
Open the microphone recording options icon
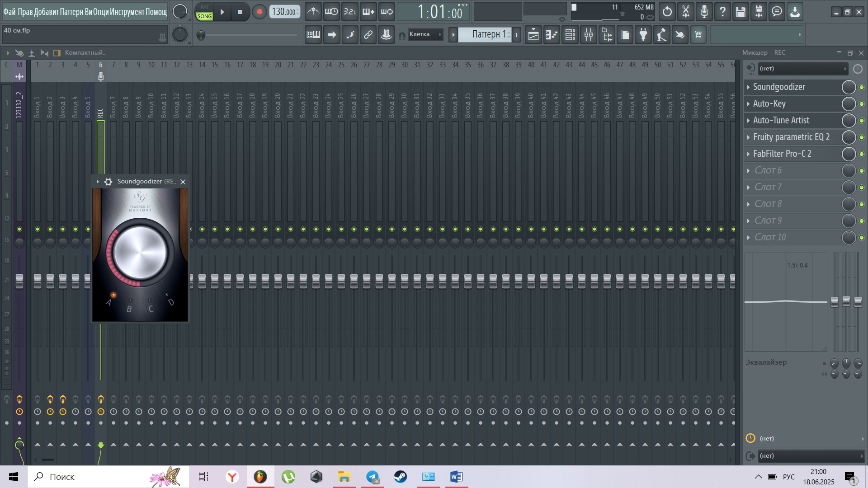[704, 12]
